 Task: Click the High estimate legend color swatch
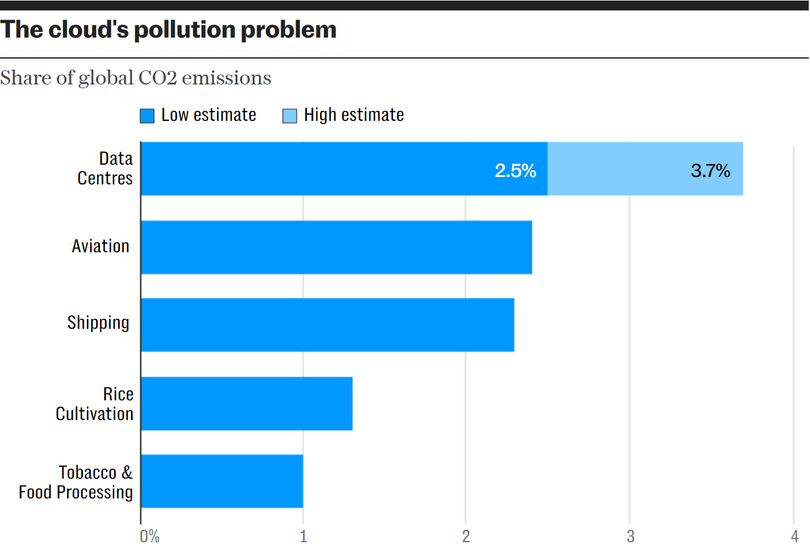[290, 116]
